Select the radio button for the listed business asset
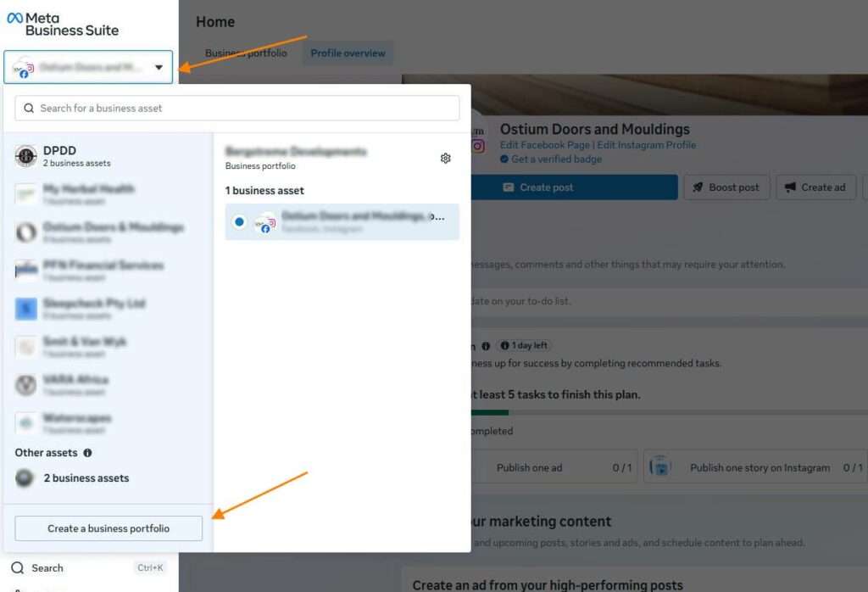The width and height of the screenshot is (868, 592). (239, 222)
